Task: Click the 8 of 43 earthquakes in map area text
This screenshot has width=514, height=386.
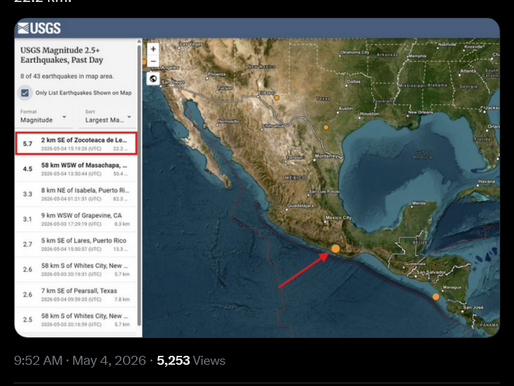Action: [67, 76]
